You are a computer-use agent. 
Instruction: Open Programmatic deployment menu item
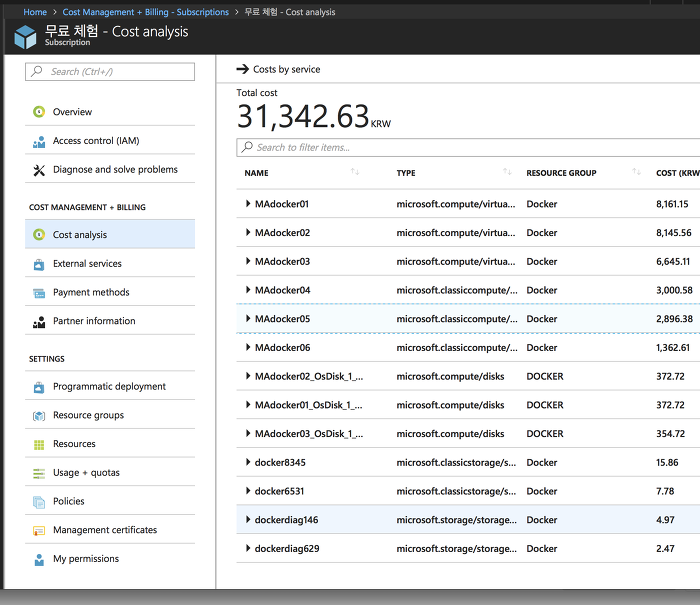pyautogui.click(x=110, y=386)
